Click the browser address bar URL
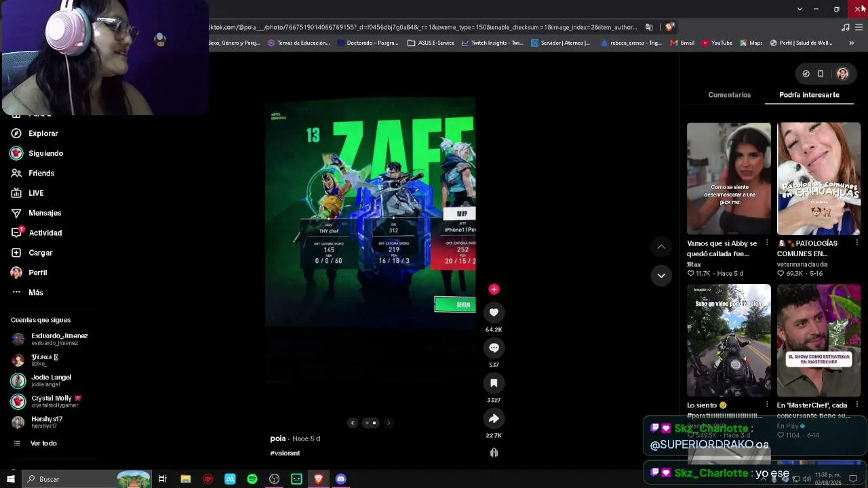The width and height of the screenshot is (868, 488). pyautogui.click(x=424, y=27)
